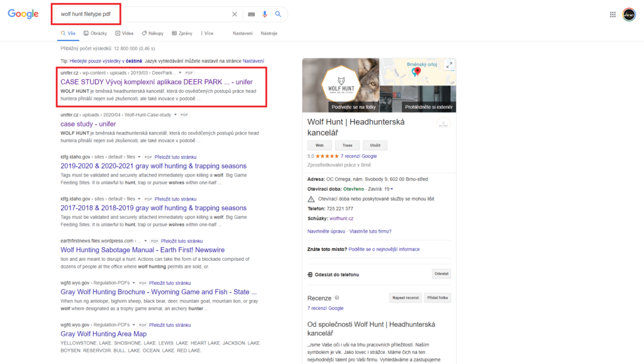The image size is (644, 364).
Task: Open Nástroje search tools
Action: pos(269,33)
